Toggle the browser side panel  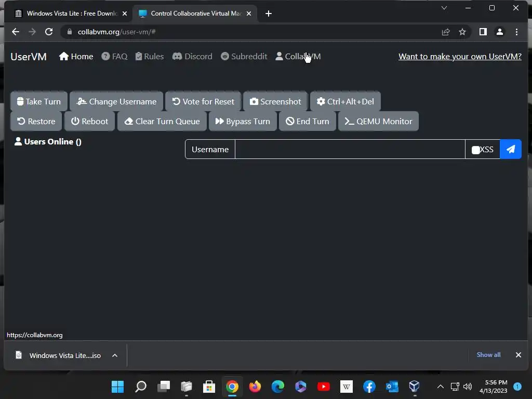click(483, 32)
